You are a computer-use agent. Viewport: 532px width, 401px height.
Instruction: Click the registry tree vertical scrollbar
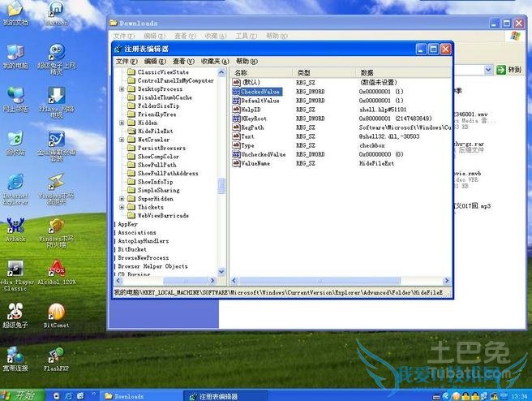(x=221, y=162)
